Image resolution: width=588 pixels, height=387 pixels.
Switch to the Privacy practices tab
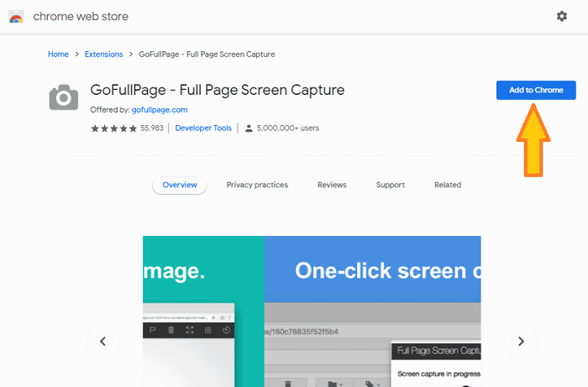(x=257, y=185)
